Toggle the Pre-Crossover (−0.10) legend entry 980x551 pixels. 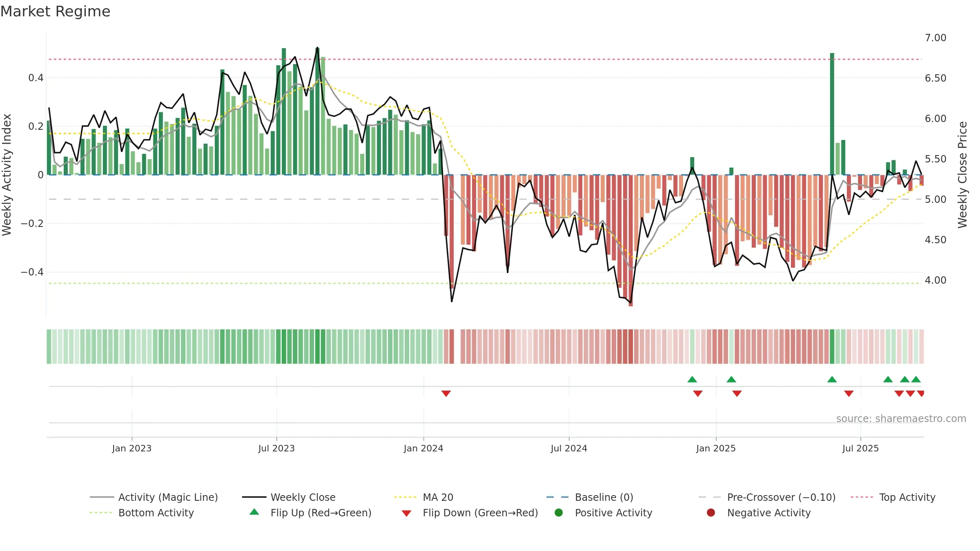(767, 497)
